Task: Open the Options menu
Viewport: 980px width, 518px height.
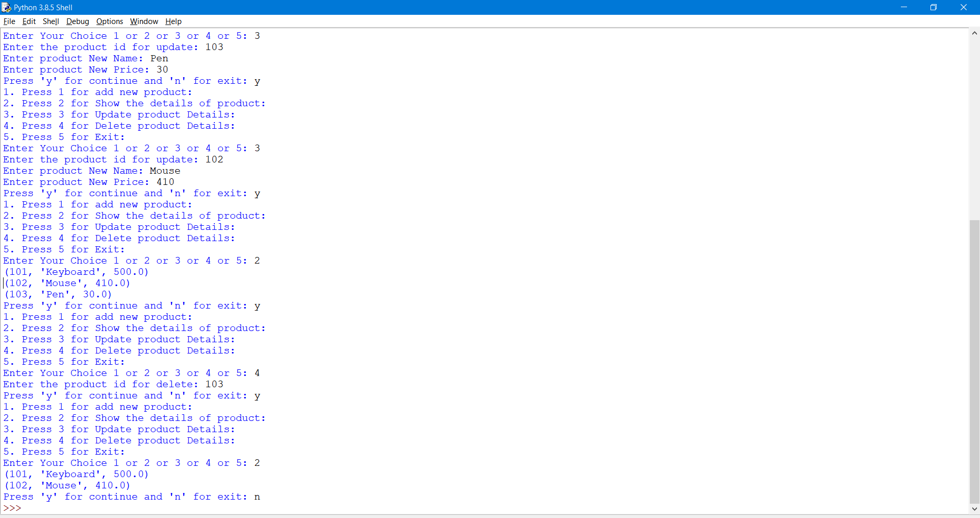Action: [109, 21]
